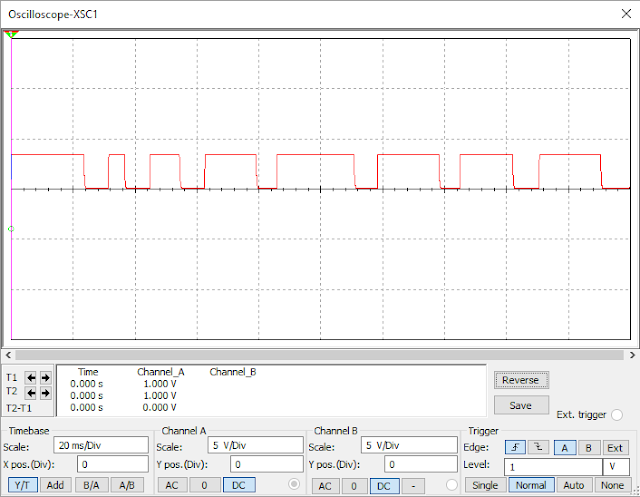Select A/B timebase mode
640x497 pixels.
point(127,485)
